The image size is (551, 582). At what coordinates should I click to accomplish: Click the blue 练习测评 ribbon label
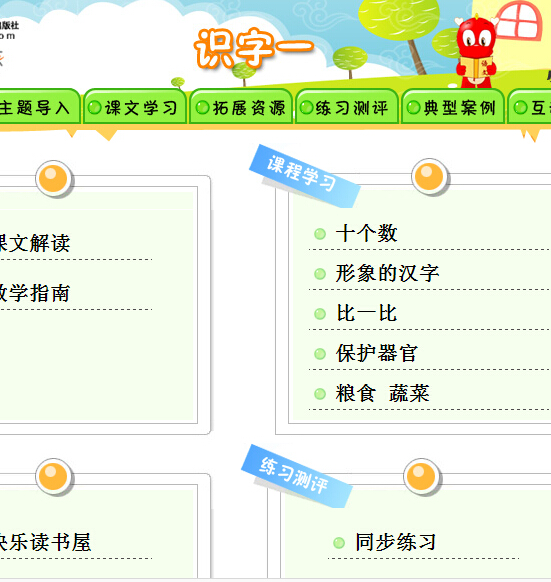tap(296, 476)
